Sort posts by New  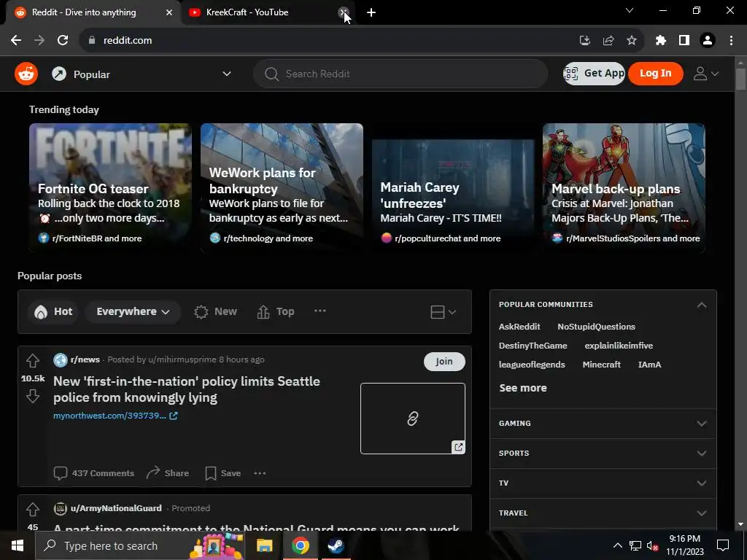coord(215,311)
